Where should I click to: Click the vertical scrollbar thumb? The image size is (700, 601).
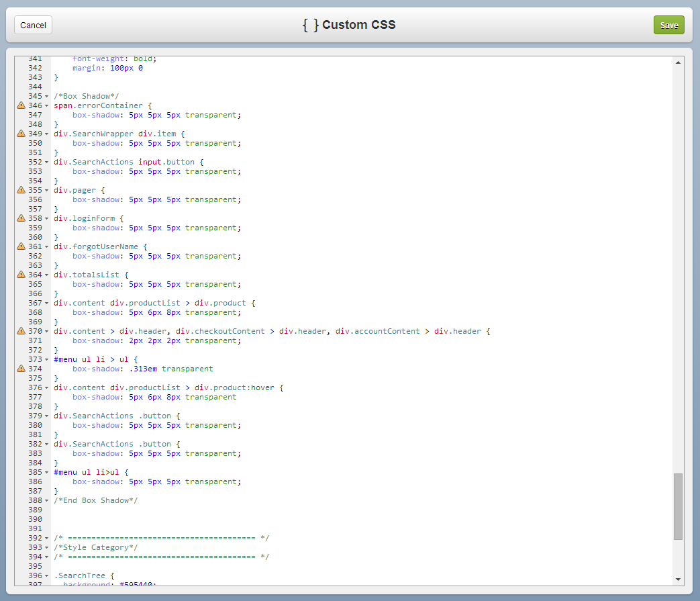click(678, 506)
